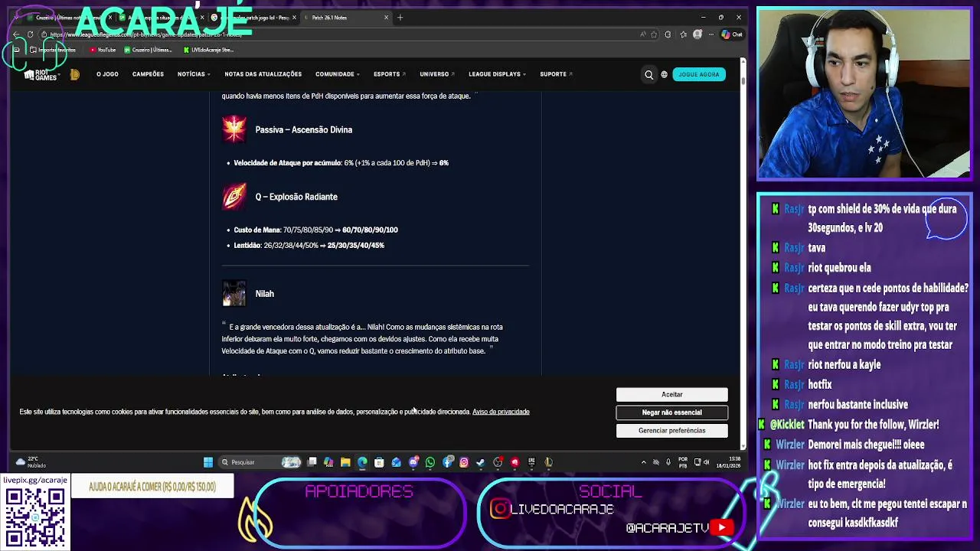Image resolution: width=980 pixels, height=551 pixels.
Task: Expand the Notícias dropdown menu
Action: click(194, 74)
